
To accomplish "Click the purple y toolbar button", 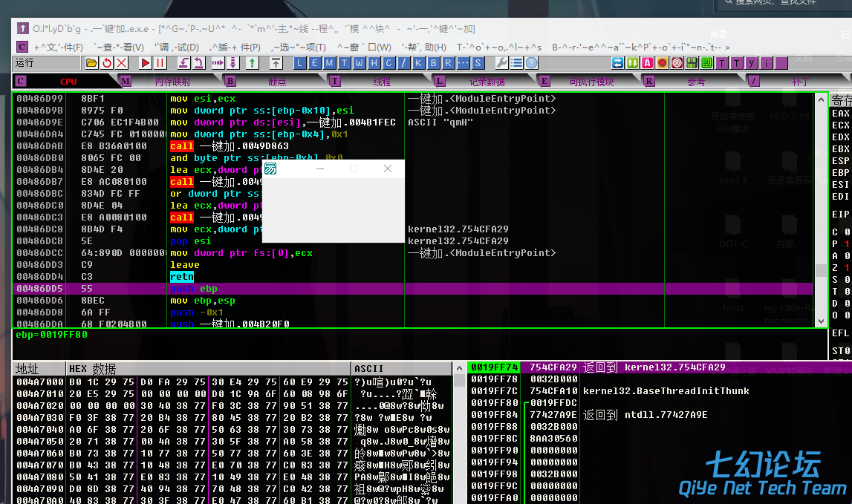I will 752,63.
